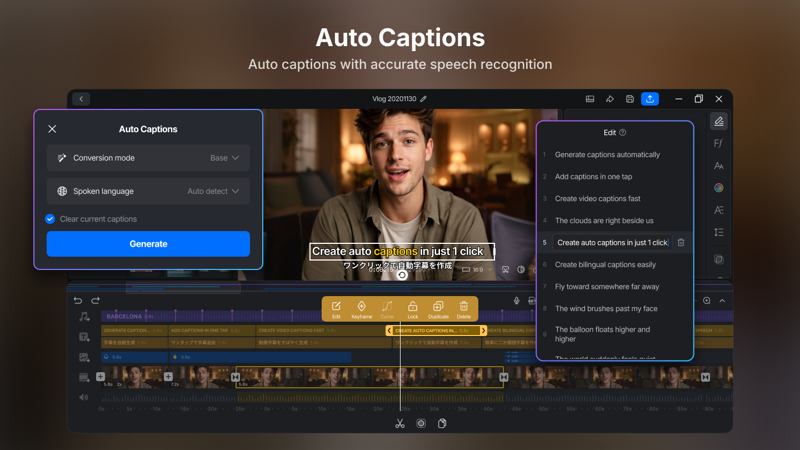Click Delete in the yellow clip toolbar

click(x=463, y=309)
